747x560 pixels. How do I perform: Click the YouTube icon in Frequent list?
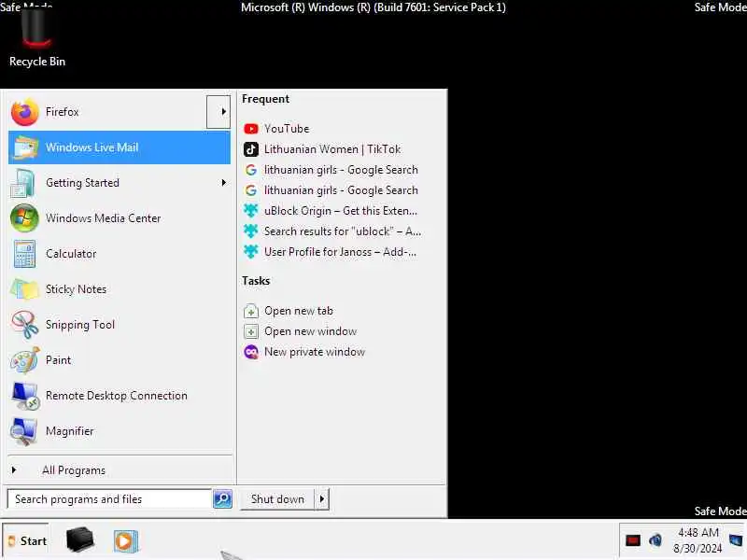[250, 129]
